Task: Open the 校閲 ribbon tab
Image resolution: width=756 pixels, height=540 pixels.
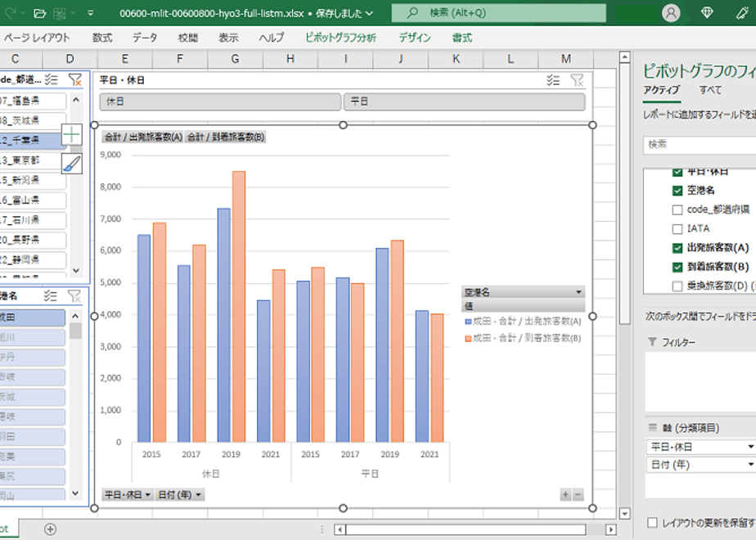Action: click(x=187, y=38)
